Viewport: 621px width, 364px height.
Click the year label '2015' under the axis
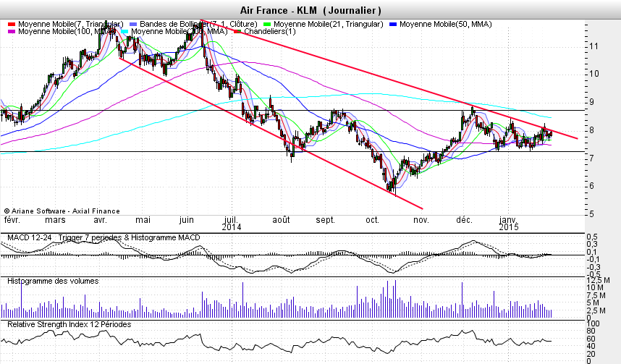point(509,227)
